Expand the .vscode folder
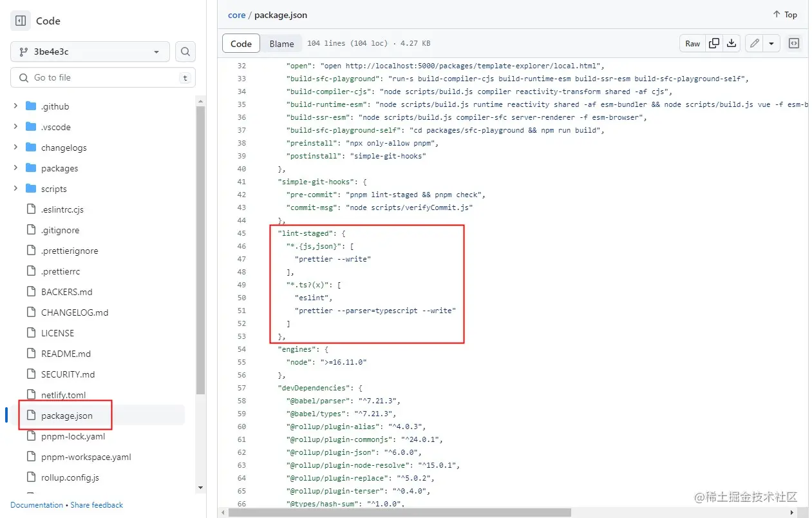This screenshot has height=518, width=812. click(x=15, y=127)
